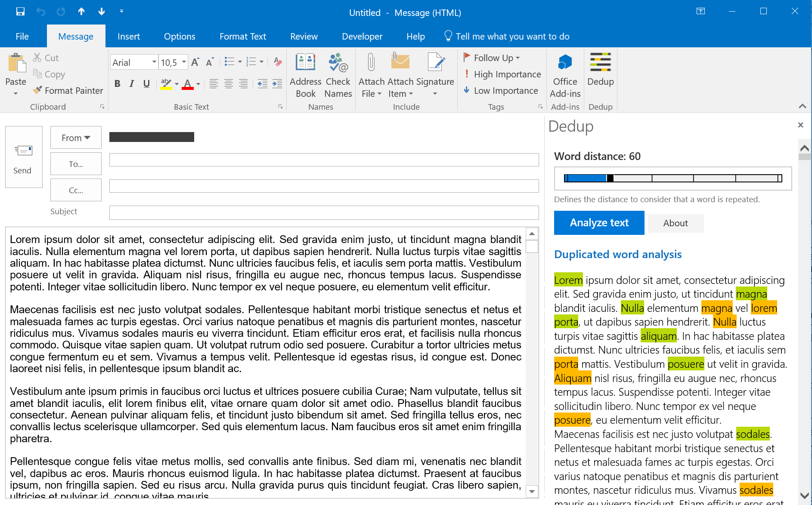812x505 pixels.
Task: Open the Address Book
Action: pos(306,75)
